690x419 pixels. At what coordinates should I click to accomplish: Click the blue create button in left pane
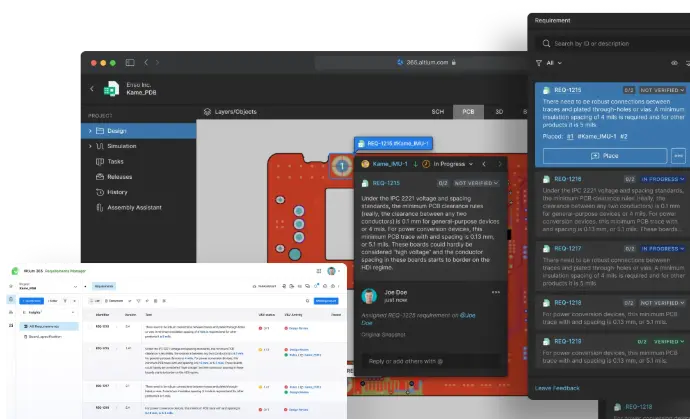tap(31, 301)
